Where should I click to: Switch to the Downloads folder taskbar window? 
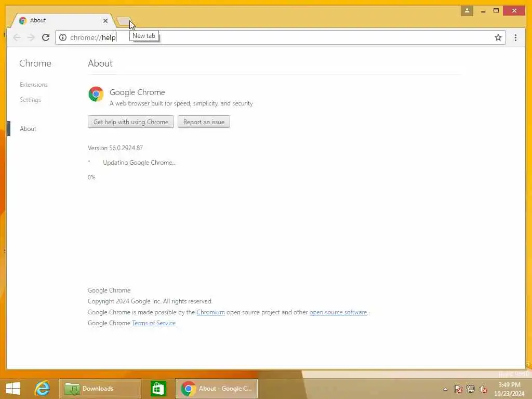(100, 389)
